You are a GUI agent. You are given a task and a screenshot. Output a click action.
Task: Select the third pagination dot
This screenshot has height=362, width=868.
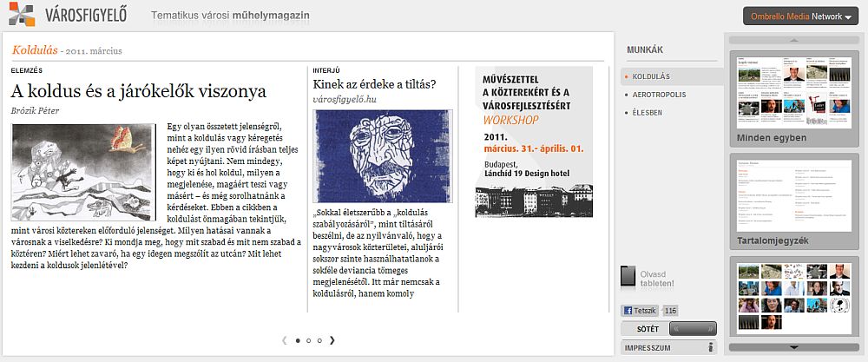coord(319,341)
